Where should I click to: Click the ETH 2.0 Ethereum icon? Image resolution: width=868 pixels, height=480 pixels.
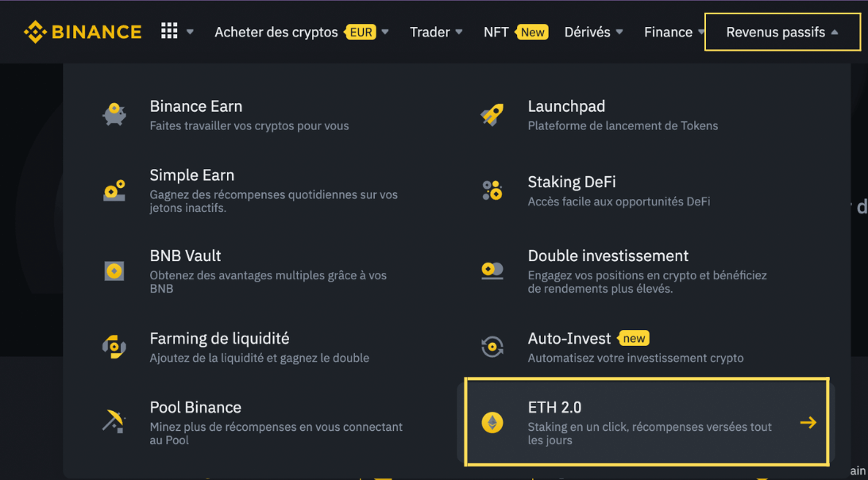click(492, 422)
